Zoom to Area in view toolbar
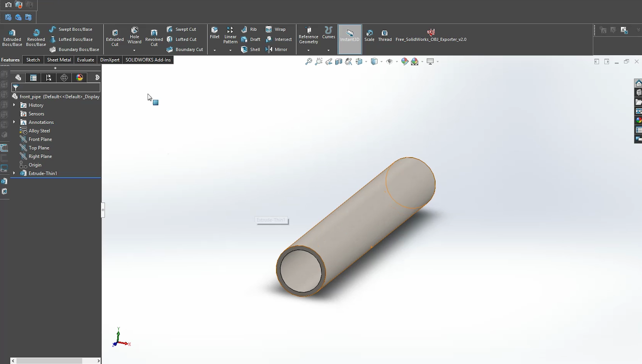The image size is (642, 364). click(319, 61)
